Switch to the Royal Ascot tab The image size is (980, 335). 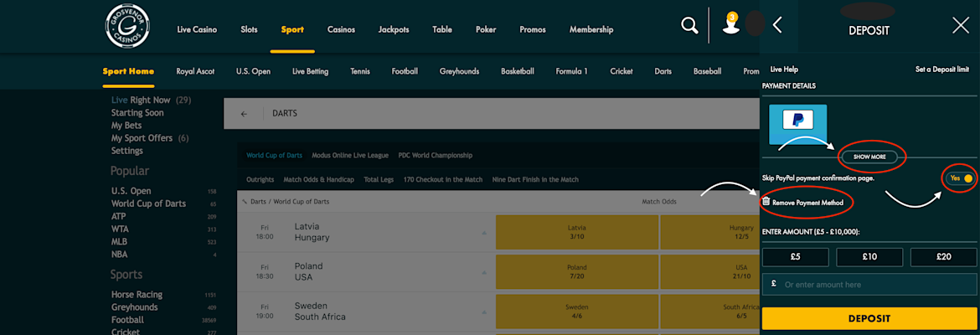tap(195, 71)
